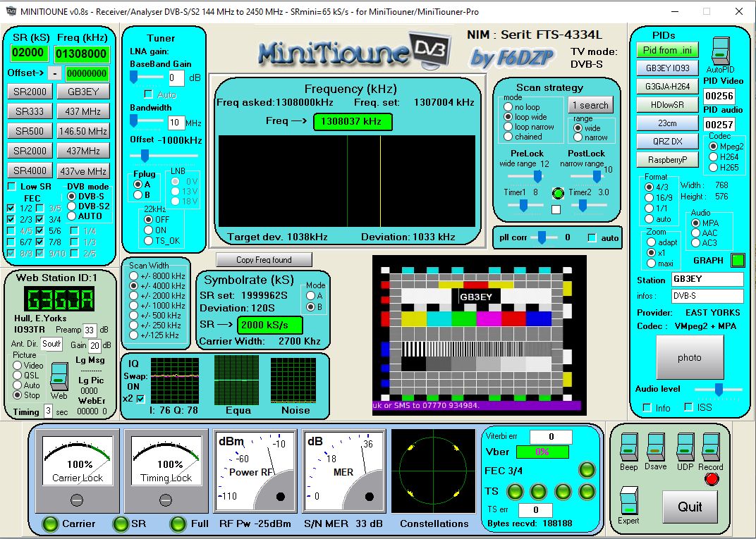
Task: Click the MiniTioune DVB logo
Action: click(355, 51)
